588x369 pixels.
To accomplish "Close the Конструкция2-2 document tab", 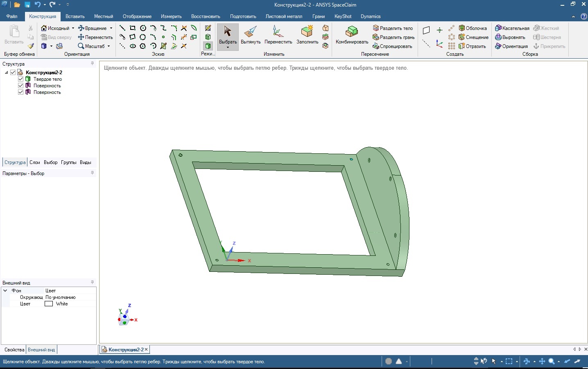I will (146, 350).
